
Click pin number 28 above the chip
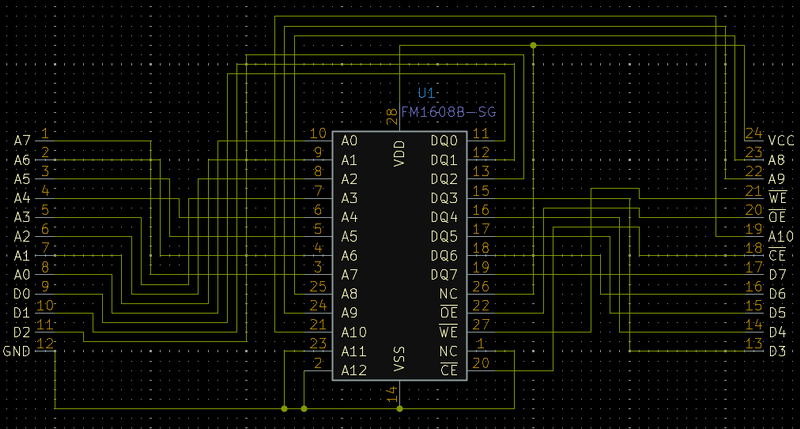392,117
